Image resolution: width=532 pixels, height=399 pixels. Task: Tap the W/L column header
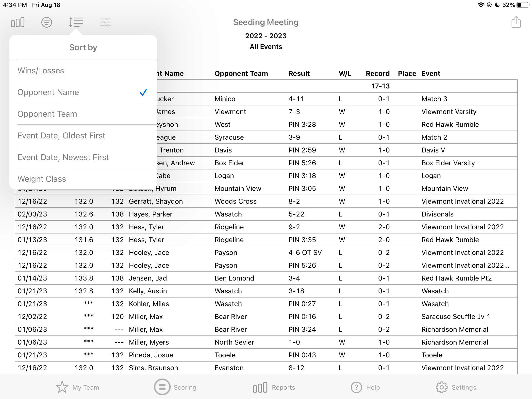click(345, 73)
